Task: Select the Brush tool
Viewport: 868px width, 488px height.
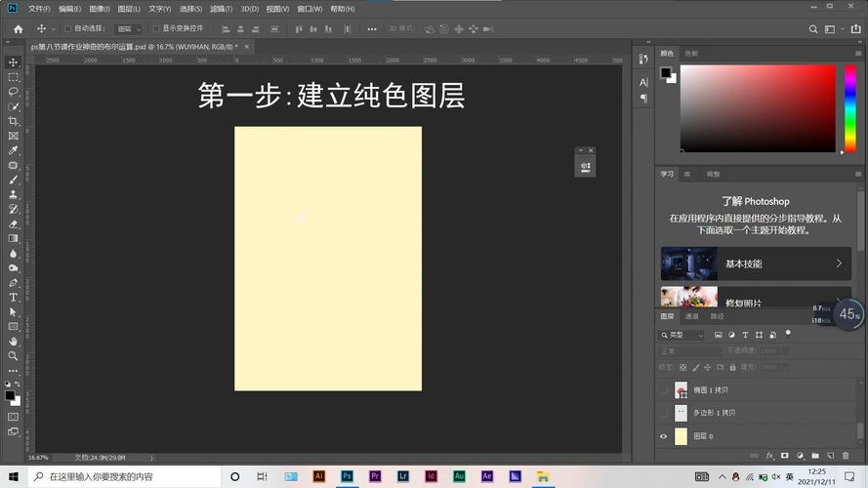Action: 14,180
